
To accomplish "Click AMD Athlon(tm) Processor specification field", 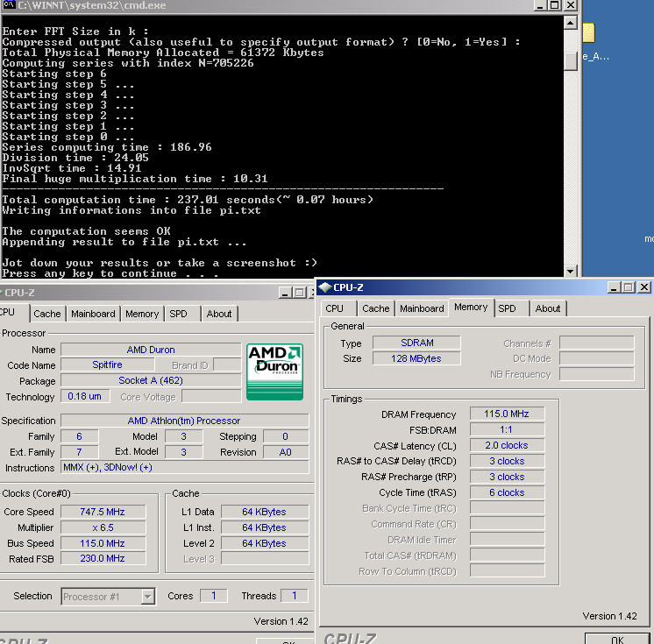I will (x=185, y=421).
